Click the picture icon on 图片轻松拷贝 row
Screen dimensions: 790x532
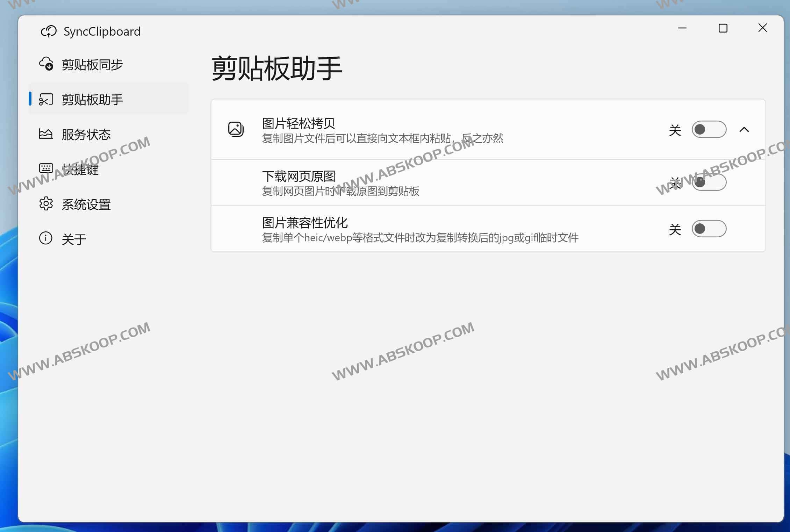[x=236, y=129]
